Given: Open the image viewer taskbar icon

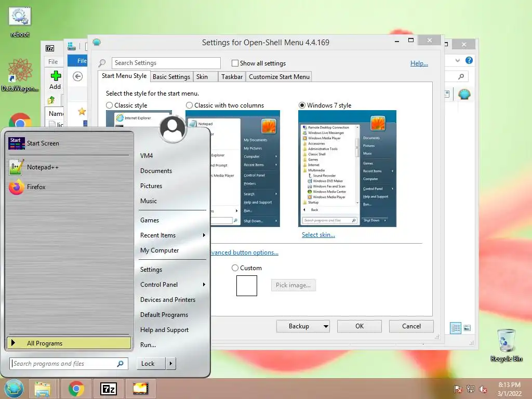Looking at the screenshot, I should pyautogui.click(x=140, y=389).
